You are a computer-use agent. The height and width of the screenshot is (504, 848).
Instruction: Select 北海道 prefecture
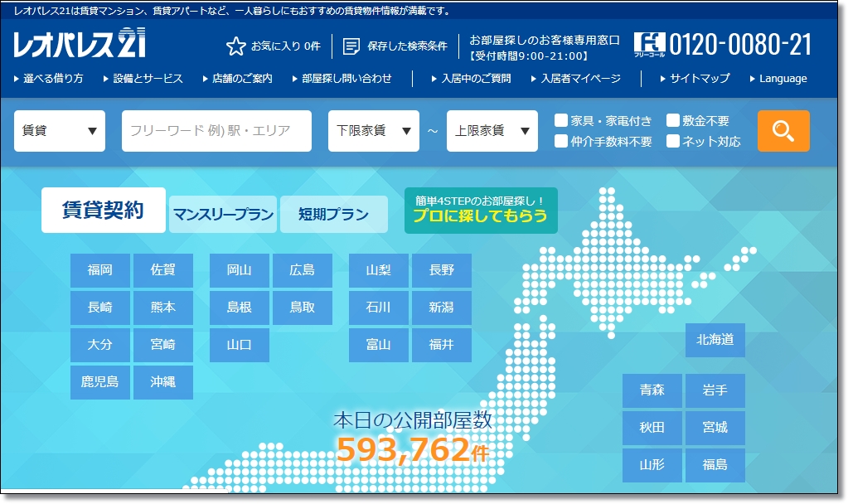click(x=715, y=340)
